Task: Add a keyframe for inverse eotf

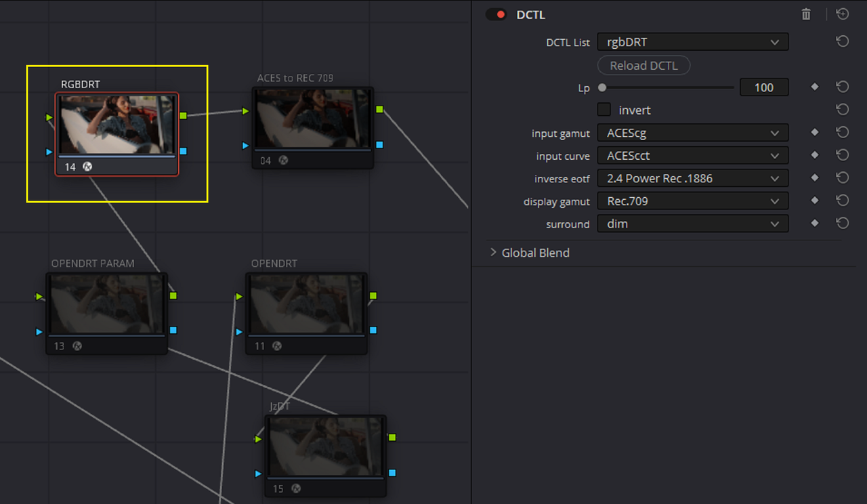Action: [x=815, y=179]
